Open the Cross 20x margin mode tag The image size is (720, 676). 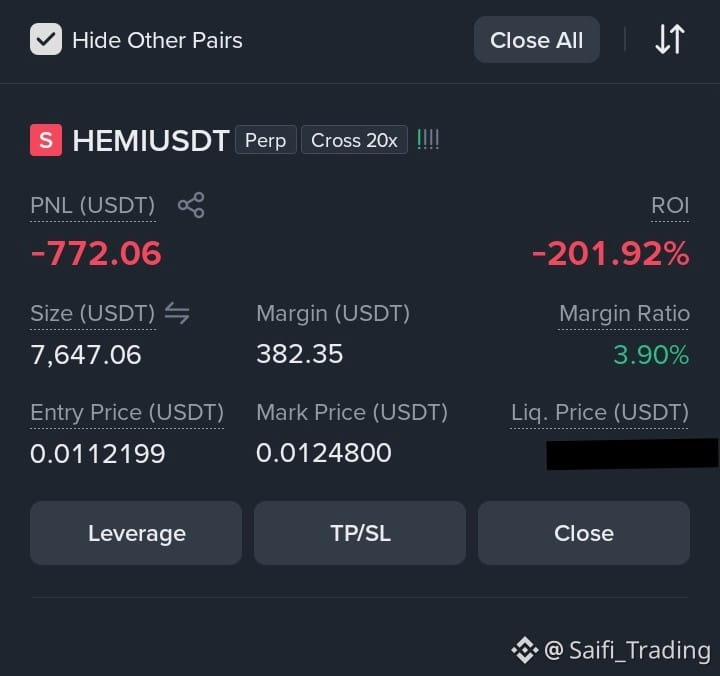tap(354, 140)
